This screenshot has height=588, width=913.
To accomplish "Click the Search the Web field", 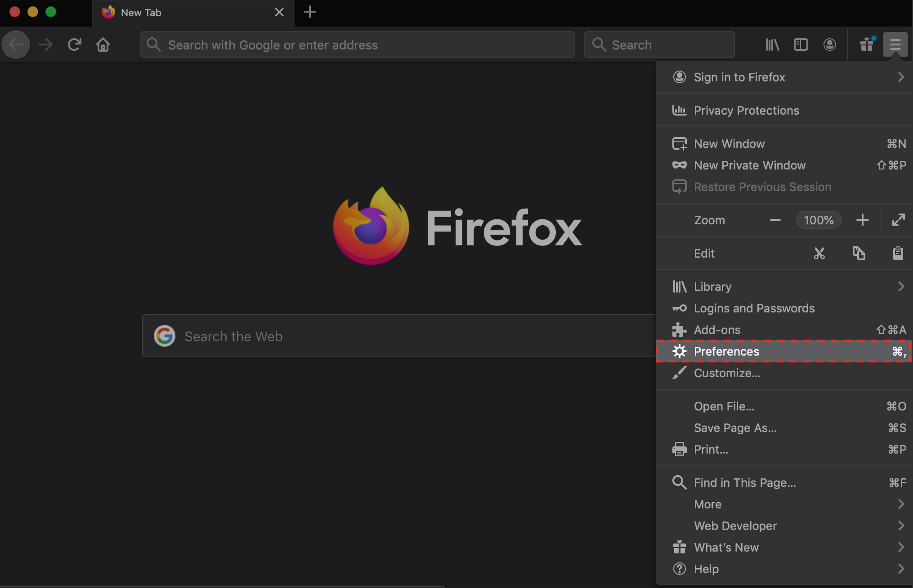I will 399,336.
